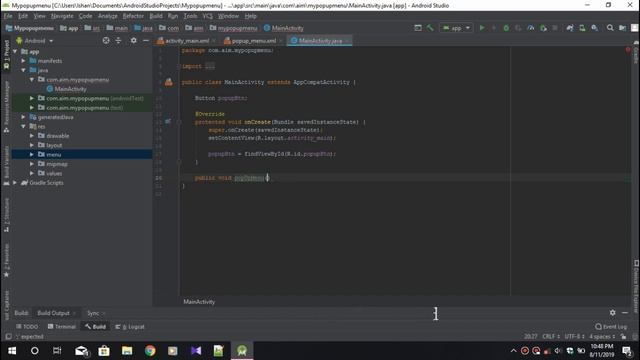Expand com.aim.mypopupmenu androidTest package

click(x=31, y=98)
